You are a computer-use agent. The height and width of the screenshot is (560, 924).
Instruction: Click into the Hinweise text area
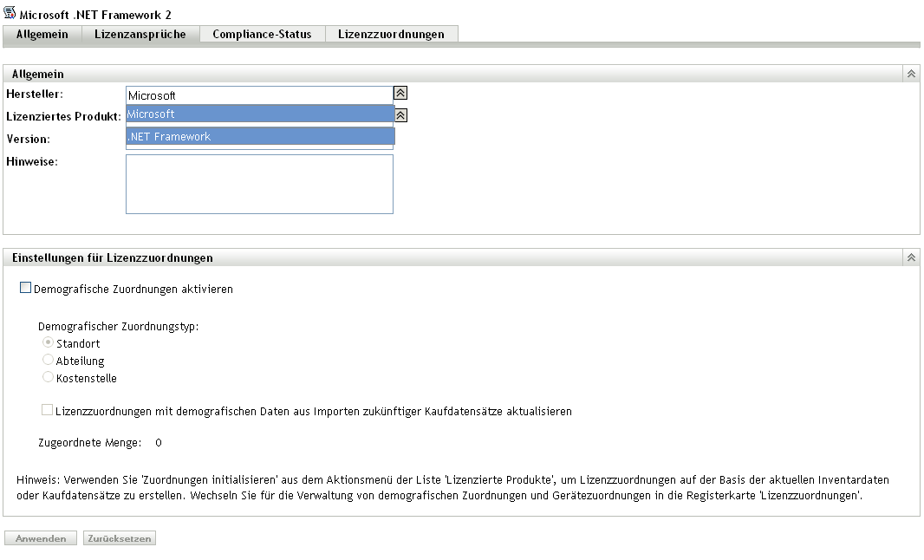[259, 184]
